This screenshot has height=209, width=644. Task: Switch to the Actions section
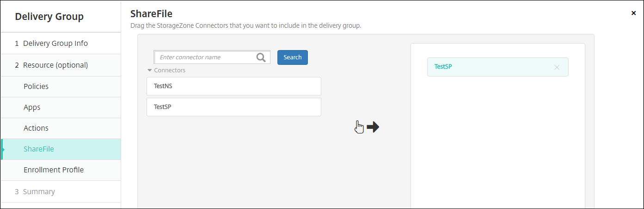tap(36, 128)
